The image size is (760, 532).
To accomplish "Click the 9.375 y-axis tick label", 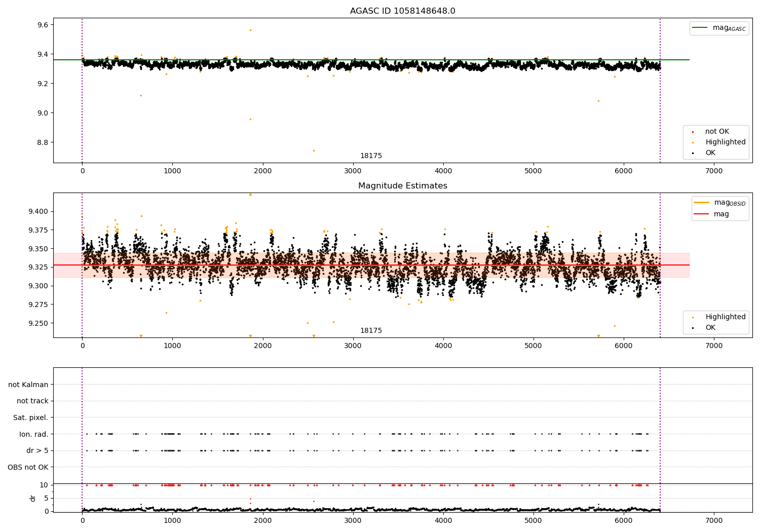I will 37,230.
